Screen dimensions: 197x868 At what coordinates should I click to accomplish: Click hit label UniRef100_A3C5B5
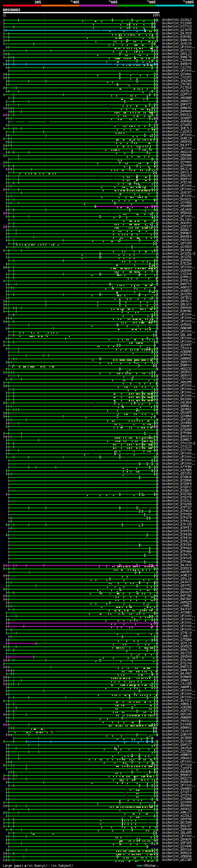point(177,470)
